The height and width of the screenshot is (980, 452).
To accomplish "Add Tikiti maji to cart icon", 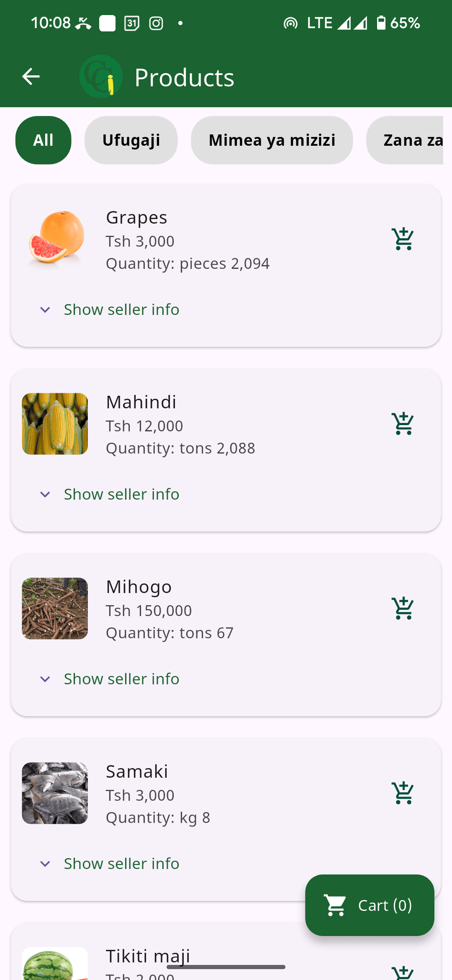I will pyautogui.click(x=403, y=972).
